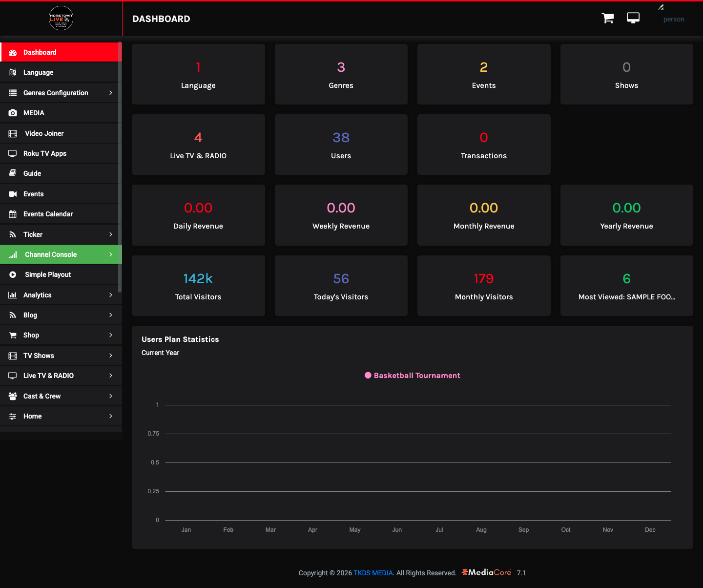Click the sidebar vertical scrollbar
Image resolution: width=703 pixels, height=588 pixels.
pos(120,167)
